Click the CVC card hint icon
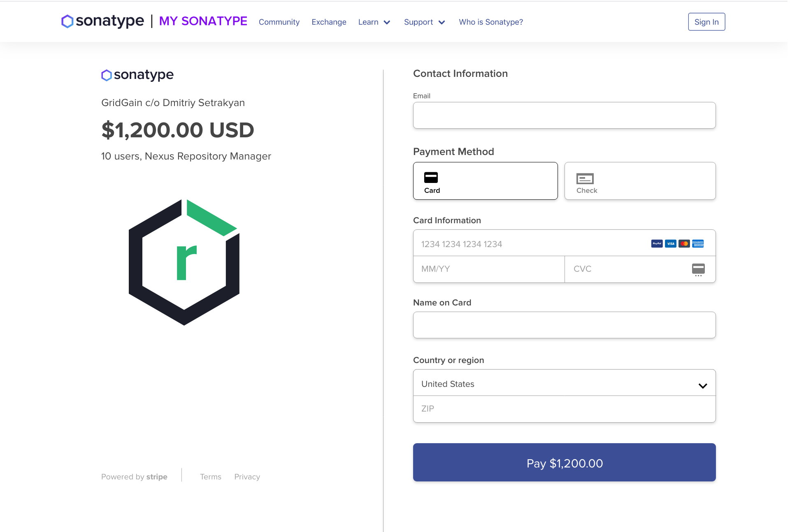The width and height of the screenshot is (790, 532). pyautogui.click(x=698, y=270)
